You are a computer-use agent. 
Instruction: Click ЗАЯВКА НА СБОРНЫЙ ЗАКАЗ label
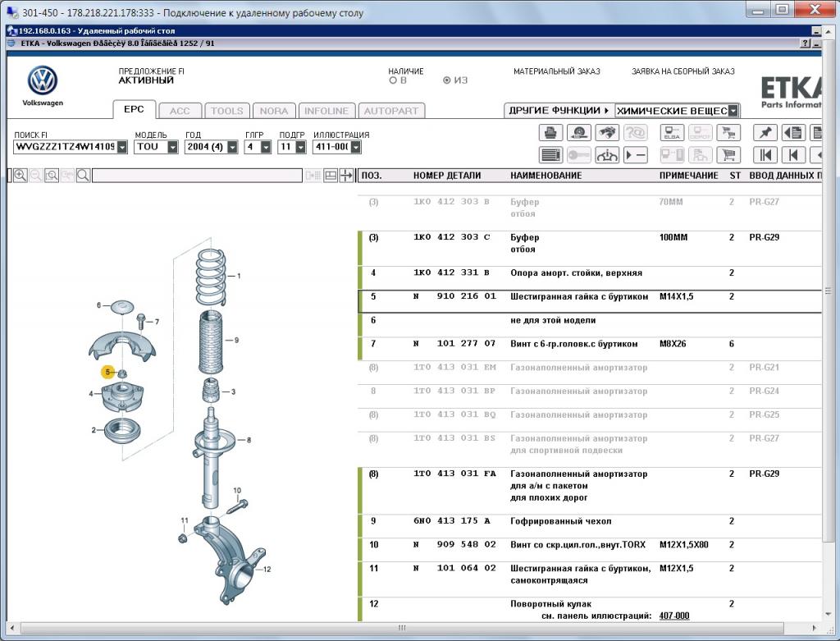tap(683, 71)
